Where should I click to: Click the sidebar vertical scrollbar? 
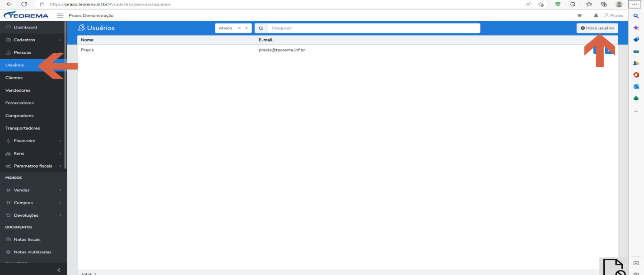(x=65, y=95)
